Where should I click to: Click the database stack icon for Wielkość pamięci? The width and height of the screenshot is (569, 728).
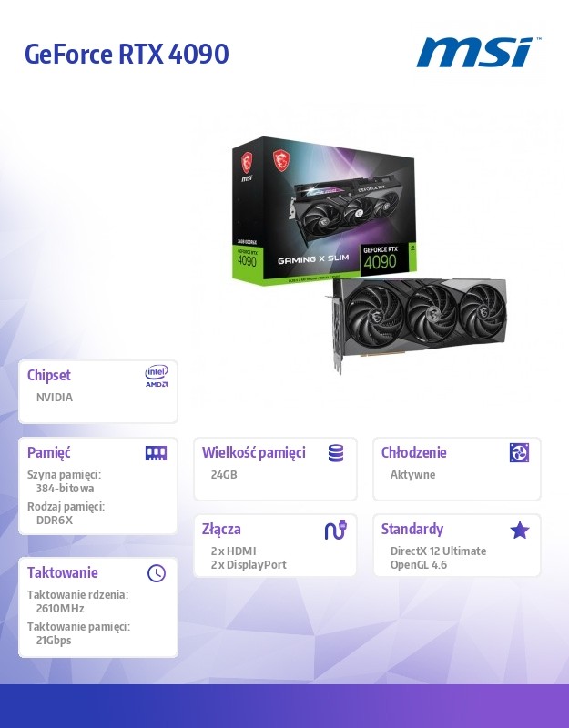click(336, 453)
